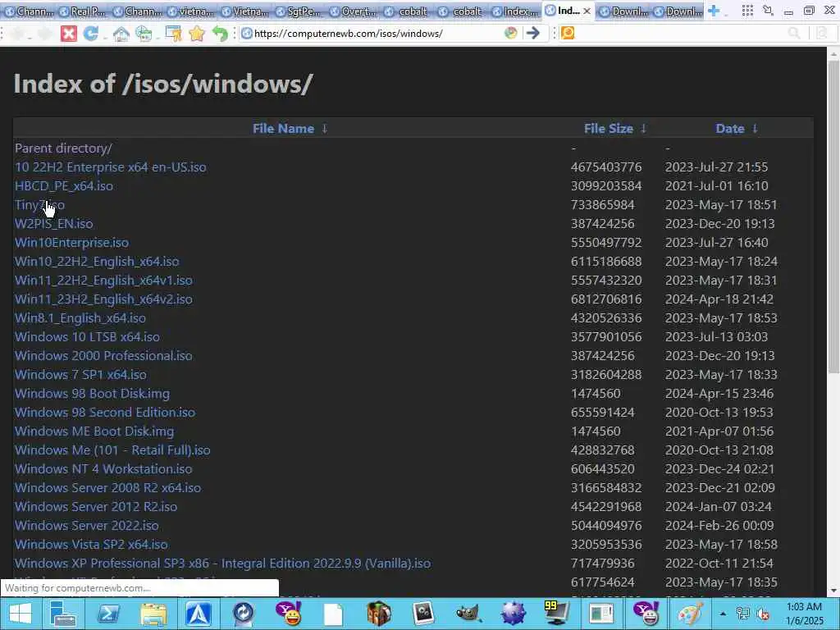The width and height of the screenshot is (840, 630).
Task: Open Server Manager from the taskbar
Action: (63, 614)
